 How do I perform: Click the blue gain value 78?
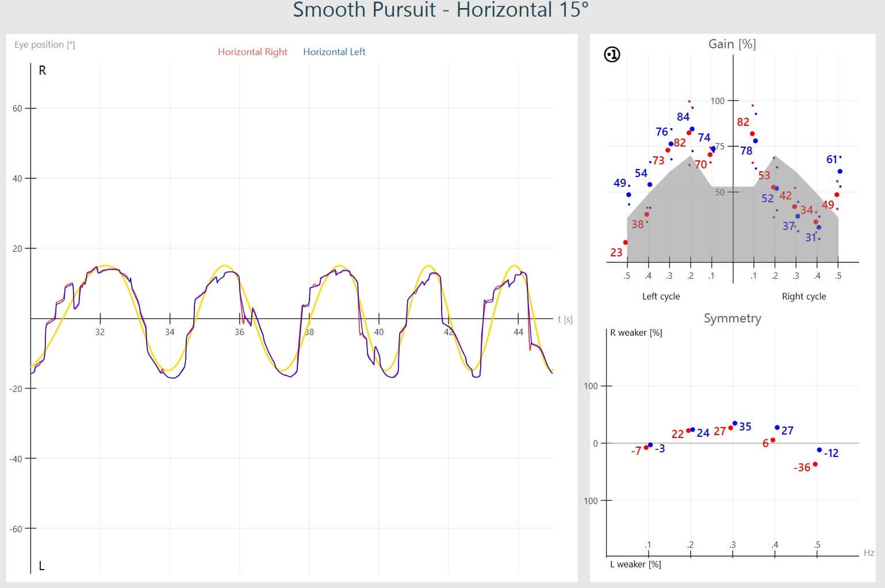click(746, 151)
